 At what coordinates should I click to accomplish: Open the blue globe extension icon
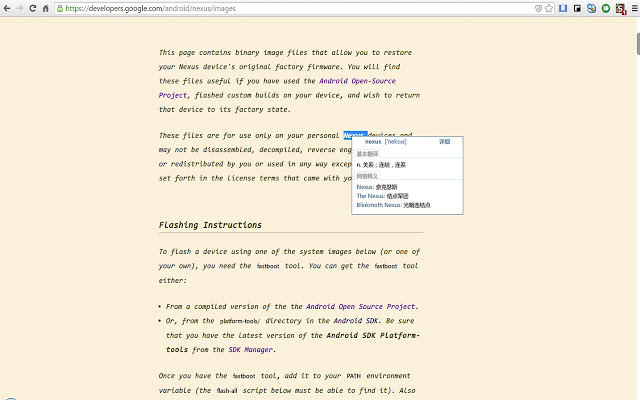pos(591,8)
